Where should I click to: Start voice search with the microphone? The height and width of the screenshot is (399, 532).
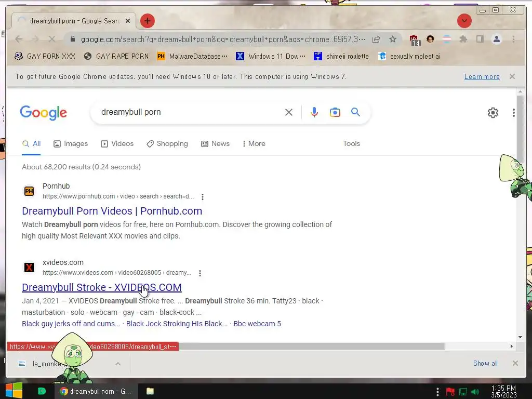pos(314,112)
